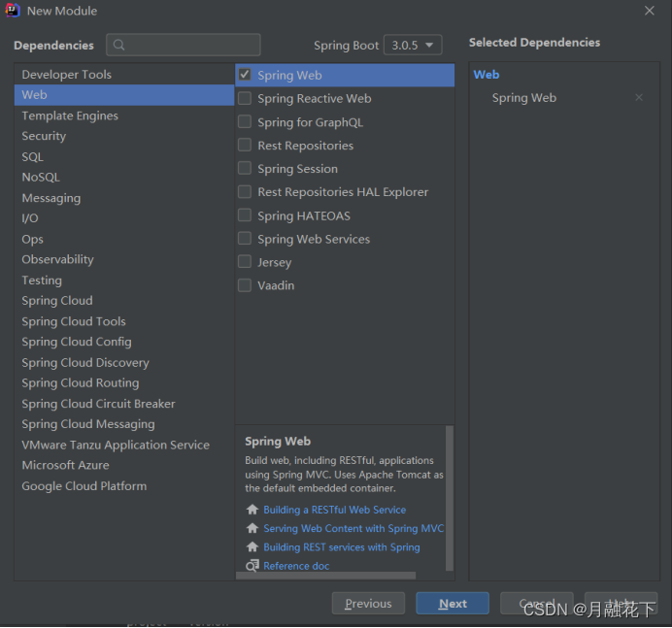Screen dimensions: 672x628
Task: Check Rest Repositories HAL Explorer
Action: 245,191
